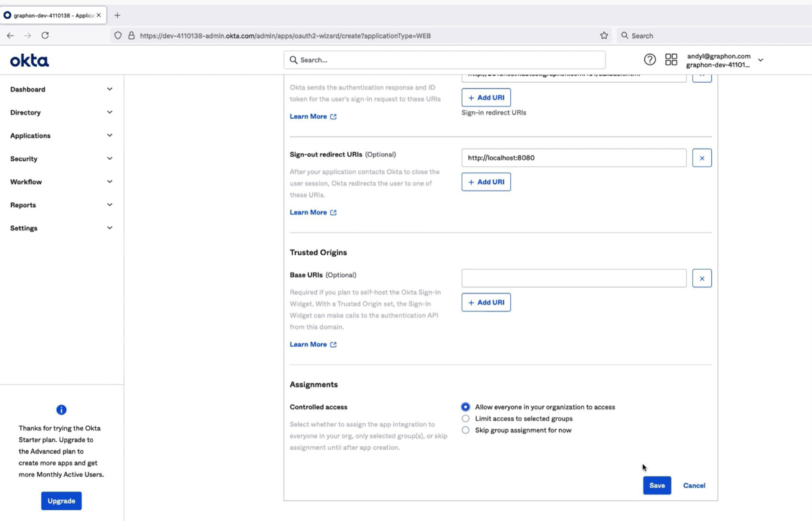
Task: Open Security in the sidebar
Action: [24, 159]
